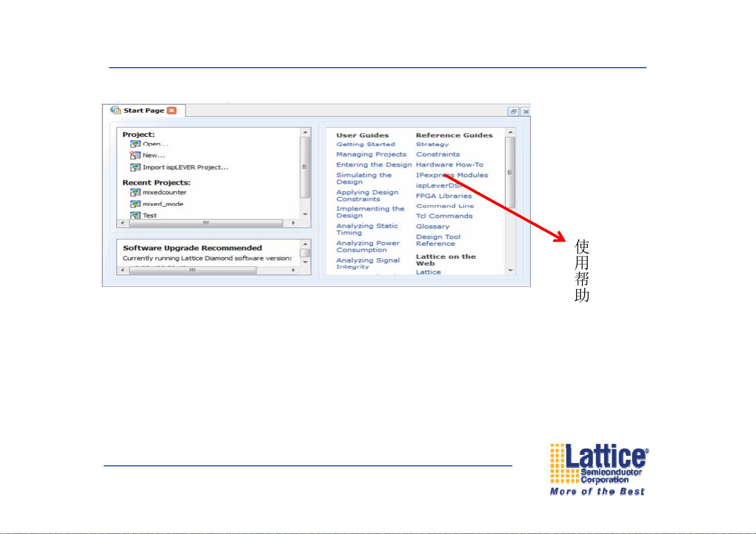Click the Open project icon
The image size is (756, 534).
click(135, 144)
